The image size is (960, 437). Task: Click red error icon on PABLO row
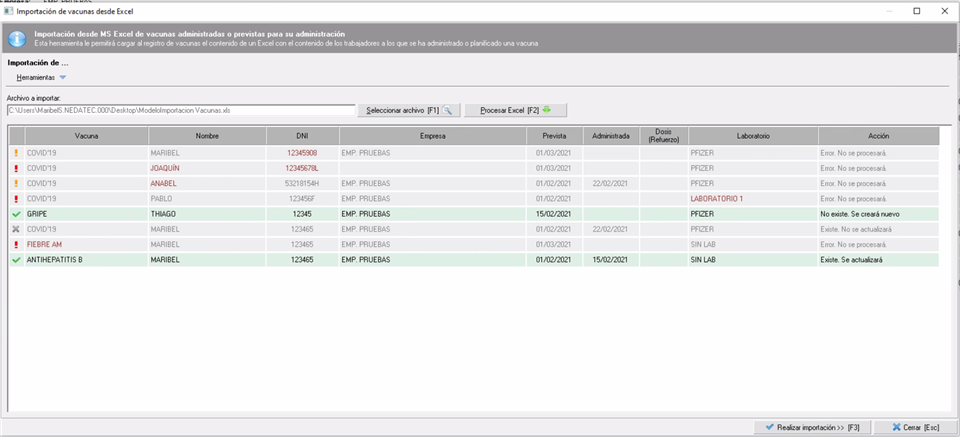click(16, 199)
